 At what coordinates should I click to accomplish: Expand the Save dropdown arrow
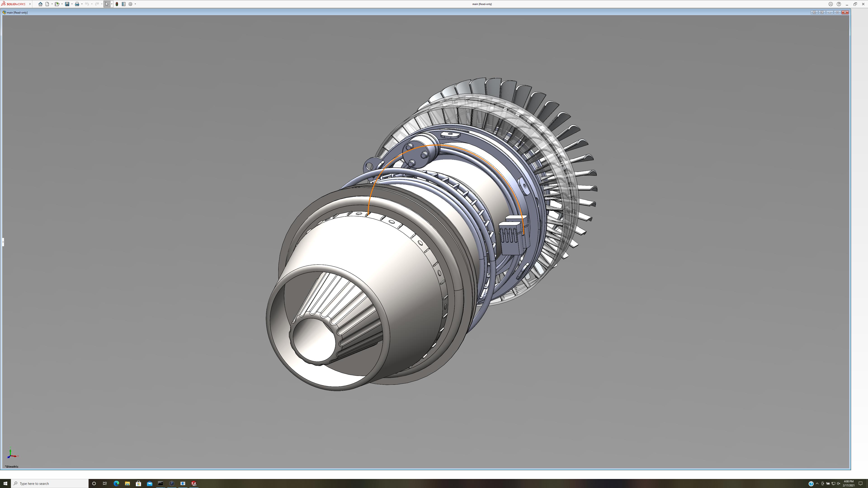72,4
